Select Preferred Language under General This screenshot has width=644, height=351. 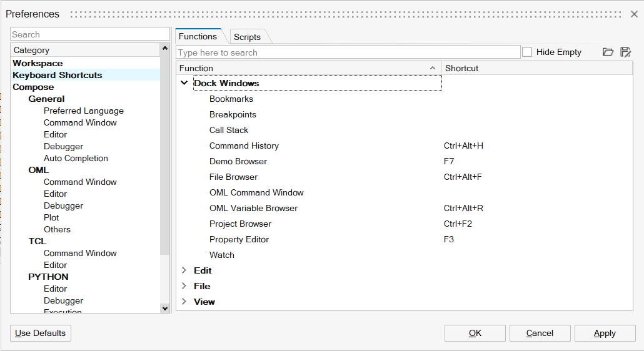pyautogui.click(x=84, y=111)
